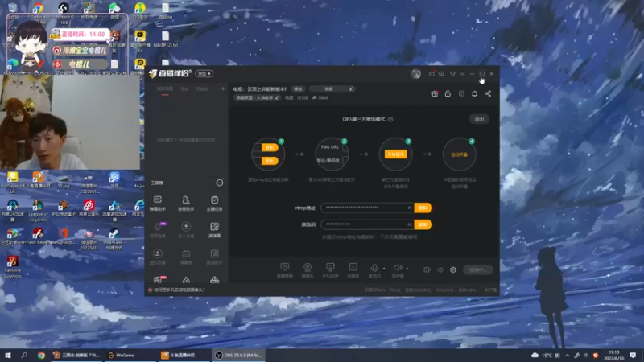Click the record camera icon near settings
Viewport: 644px width, 362px height.
(x=427, y=269)
